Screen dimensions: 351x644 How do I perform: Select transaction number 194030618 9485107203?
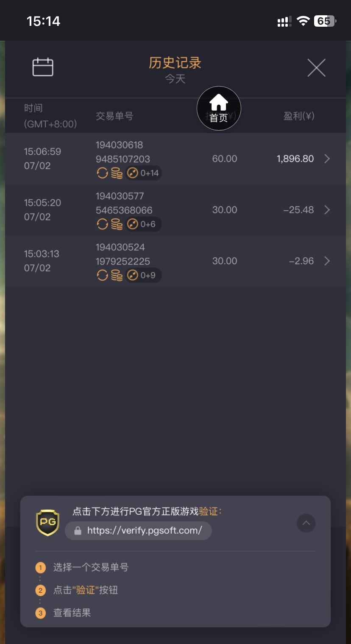(123, 152)
